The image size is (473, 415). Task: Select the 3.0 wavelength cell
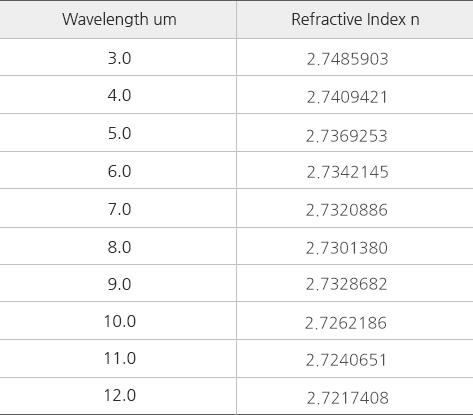(x=119, y=58)
